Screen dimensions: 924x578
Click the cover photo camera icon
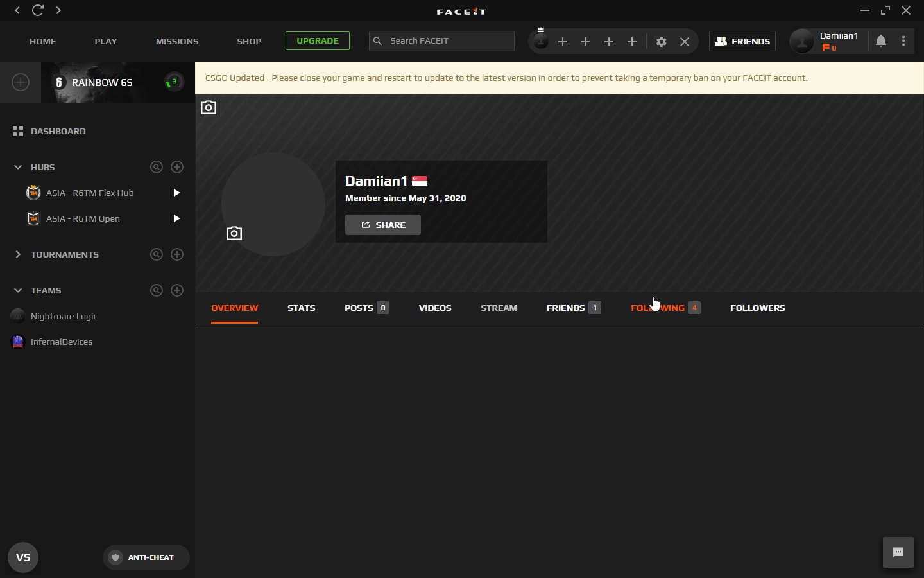point(209,107)
